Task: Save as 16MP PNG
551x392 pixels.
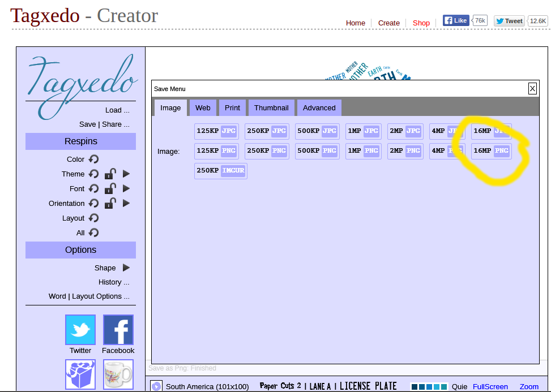Action: point(492,151)
